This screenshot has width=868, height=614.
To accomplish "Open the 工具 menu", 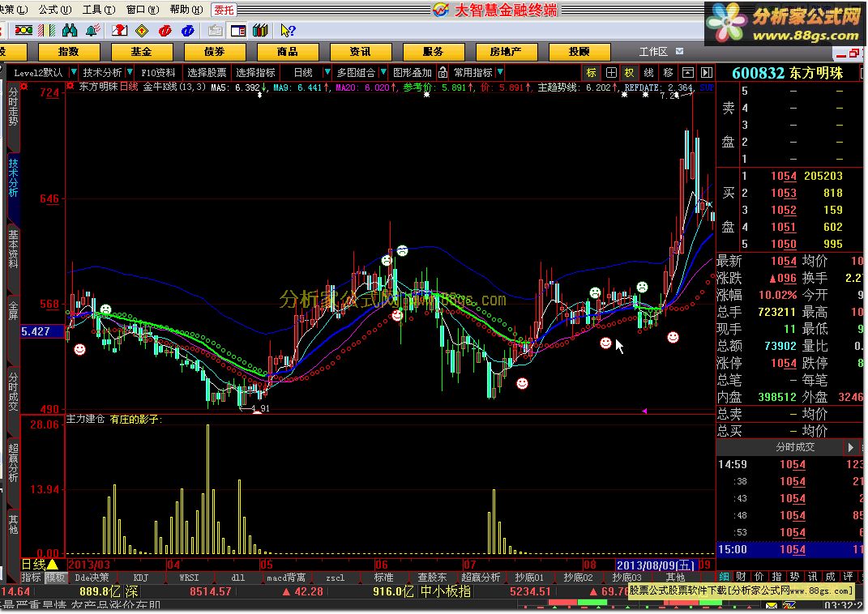I will (99, 10).
